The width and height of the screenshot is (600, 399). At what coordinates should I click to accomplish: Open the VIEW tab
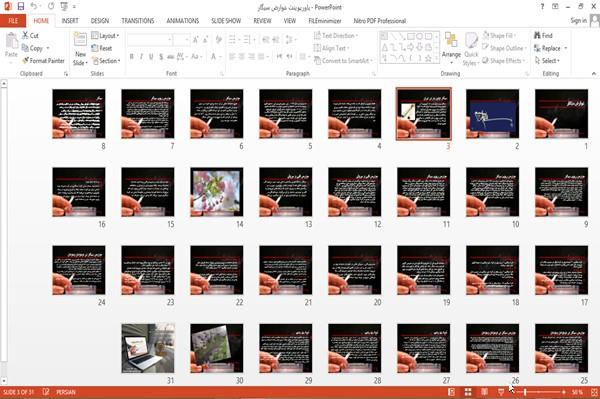tap(290, 21)
